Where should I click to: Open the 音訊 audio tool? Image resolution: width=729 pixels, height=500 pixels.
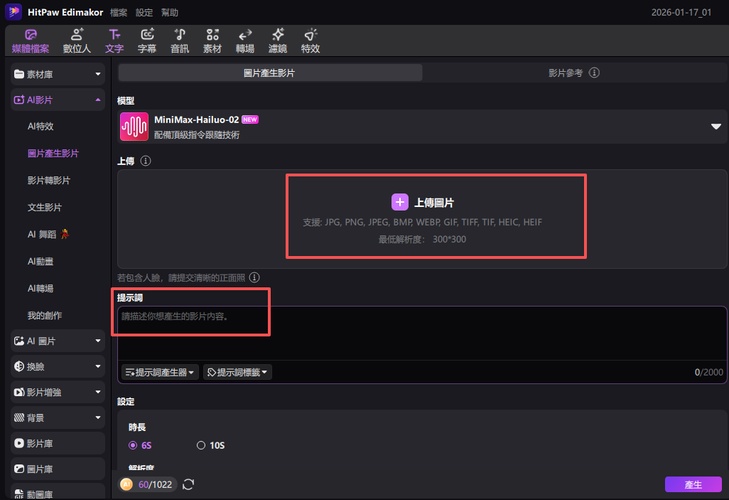pyautogui.click(x=180, y=41)
